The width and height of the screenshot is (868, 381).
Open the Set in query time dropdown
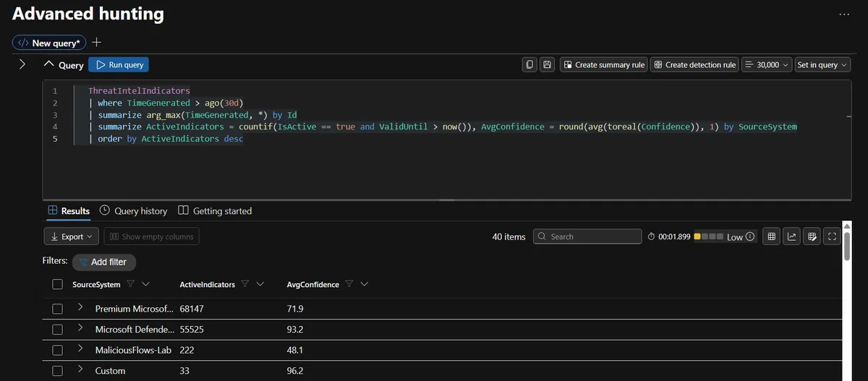point(822,64)
